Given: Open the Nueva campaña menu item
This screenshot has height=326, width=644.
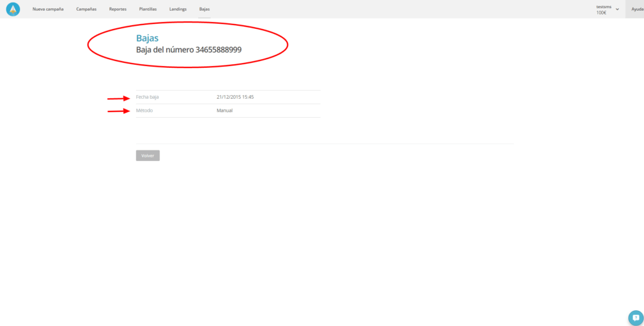Looking at the screenshot, I should [x=48, y=9].
